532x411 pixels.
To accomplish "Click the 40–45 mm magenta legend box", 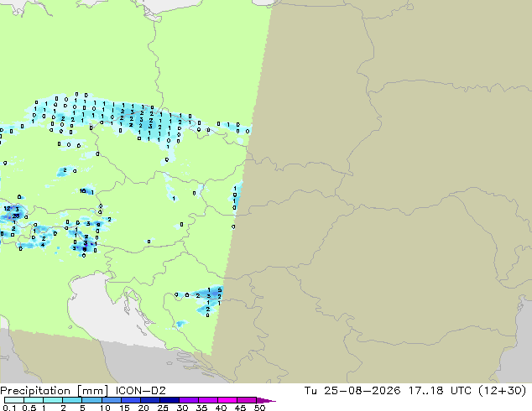I will [227, 400].
